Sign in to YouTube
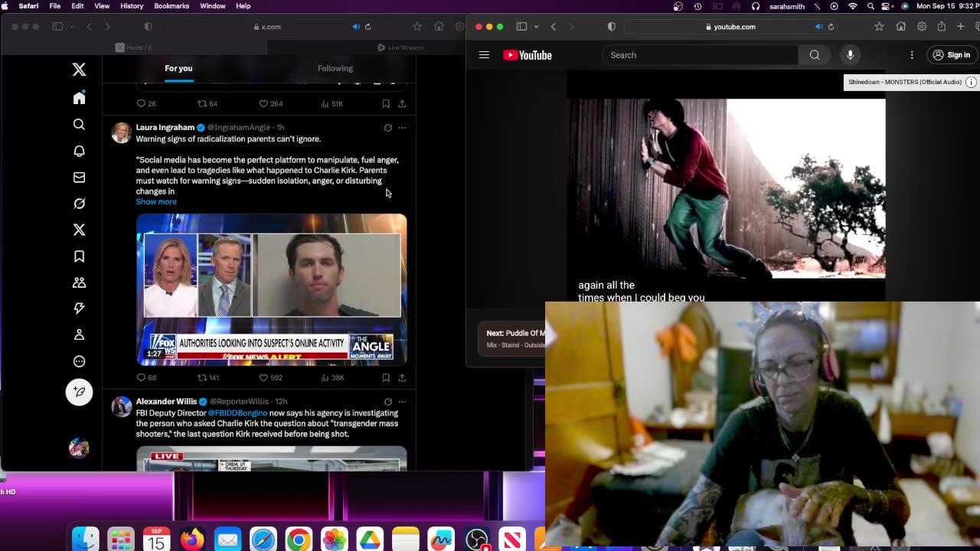The height and width of the screenshot is (551, 980). click(x=951, y=55)
